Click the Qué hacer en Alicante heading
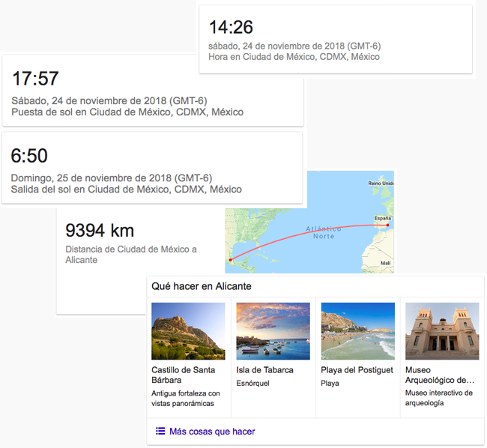The width and height of the screenshot is (487, 448). click(201, 286)
